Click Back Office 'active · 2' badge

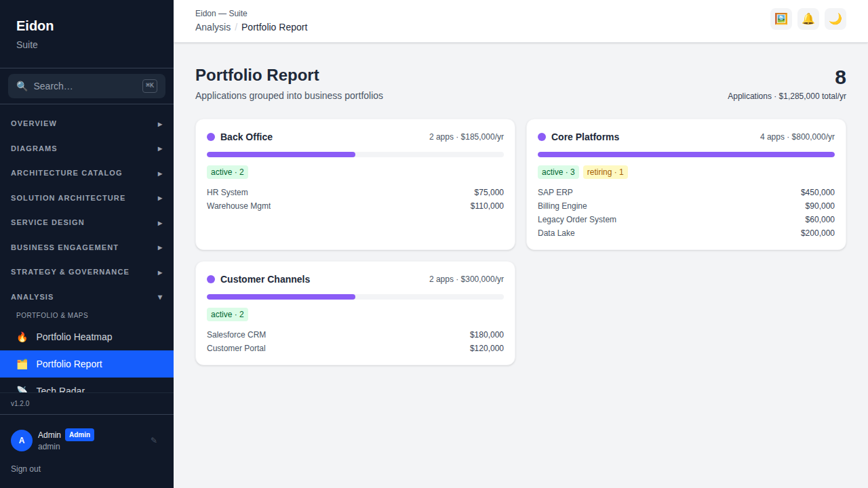[227, 172]
